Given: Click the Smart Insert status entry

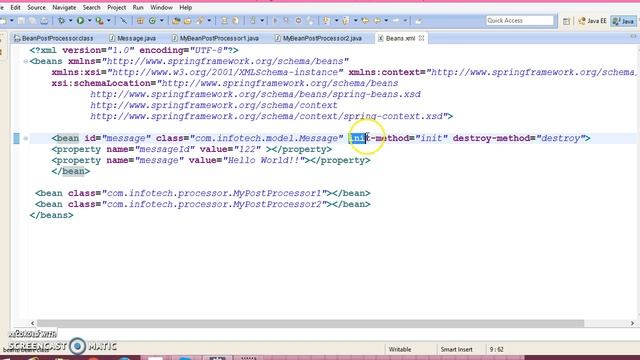Looking at the screenshot, I should (x=456, y=349).
